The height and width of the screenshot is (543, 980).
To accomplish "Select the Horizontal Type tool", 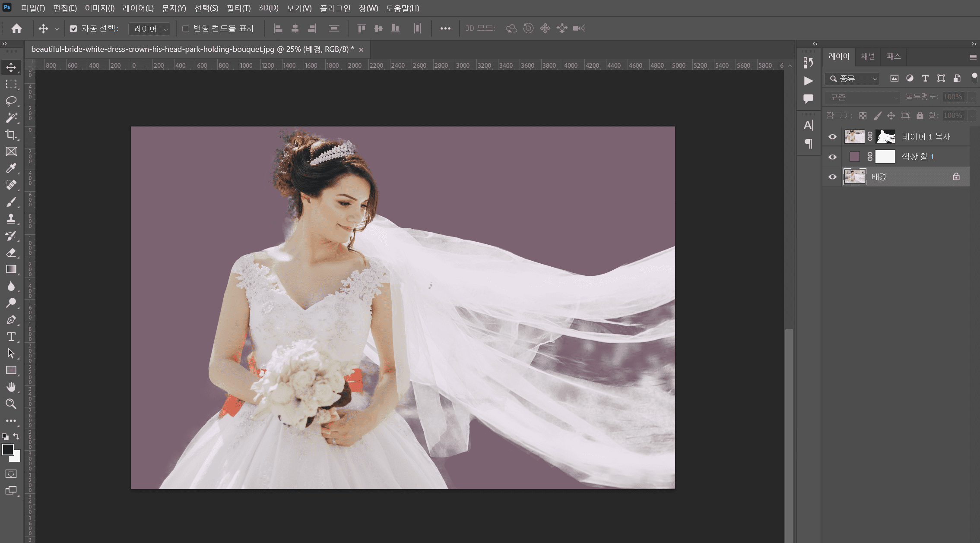I will (x=11, y=336).
